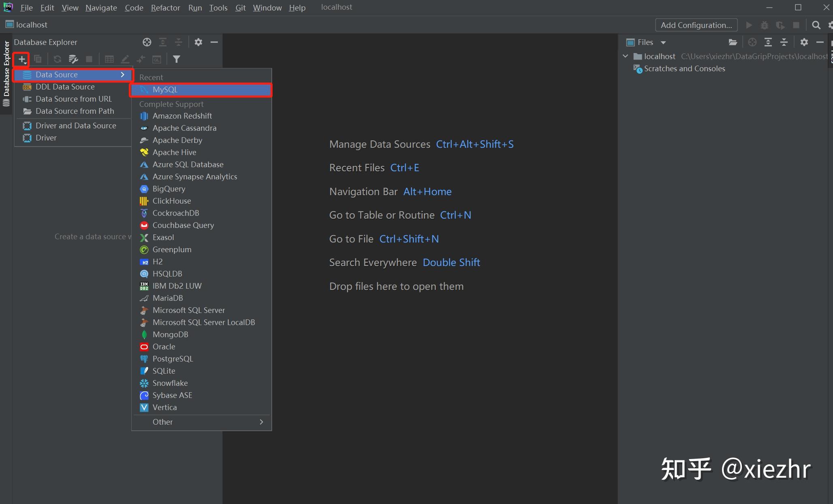Viewport: 833px width, 504px height.
Task: Click the filter icon in Database Explorer toolbar
Action: 177,60
